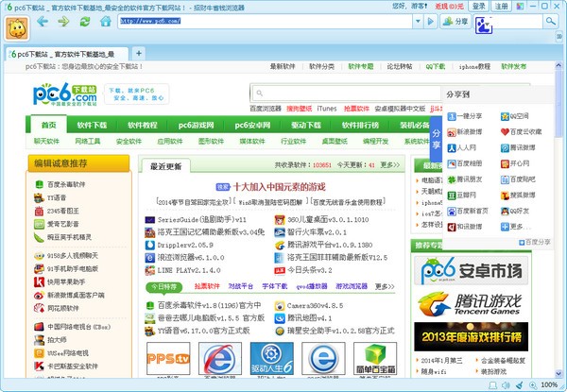Share to 腾讯微博
Image resolution: width=567 pixels, height=392 pixels.
click(x=518, y=147)
